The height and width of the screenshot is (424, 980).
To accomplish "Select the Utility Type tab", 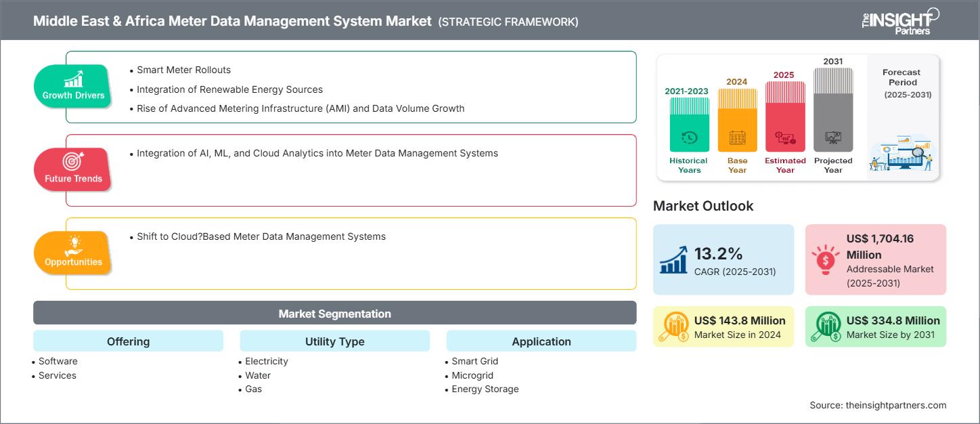I will click(334, 341).
